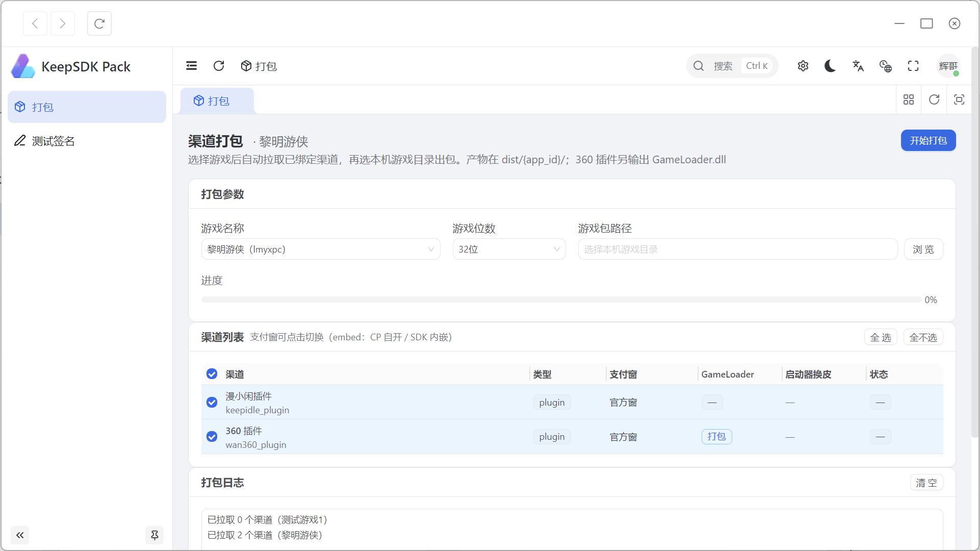Reload the window with the top reload icon

point(99,23)
